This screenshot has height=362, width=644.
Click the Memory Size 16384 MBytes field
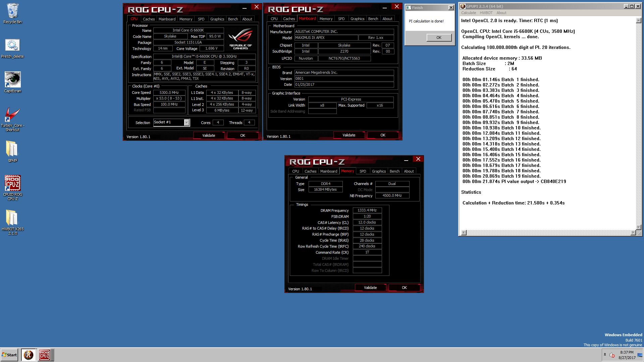coord(325,190)
